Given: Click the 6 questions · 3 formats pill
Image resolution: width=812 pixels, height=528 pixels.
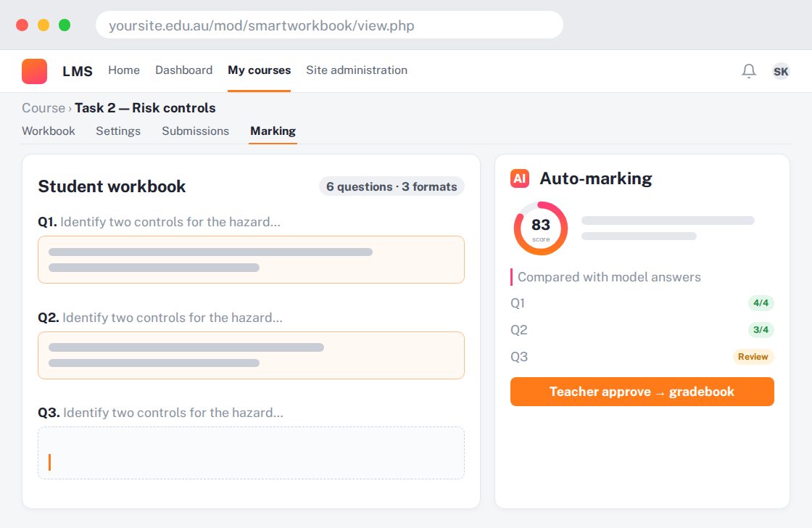Looking at the screenshot, I should coord(391,186).
